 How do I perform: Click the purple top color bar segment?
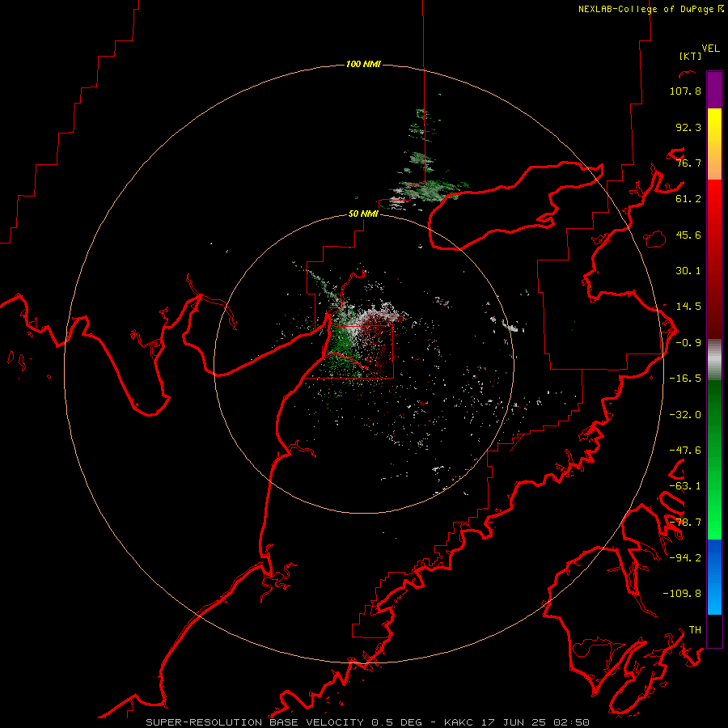coord(714,90)
